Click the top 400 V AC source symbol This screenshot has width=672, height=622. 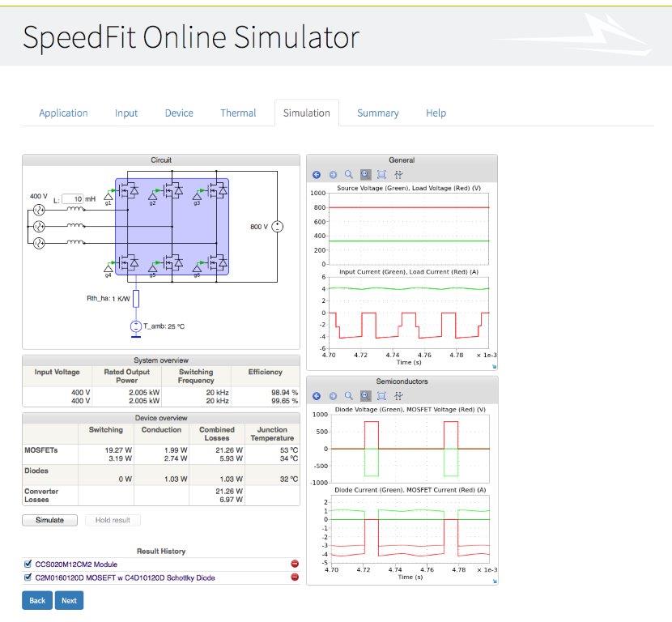point(39,210)
